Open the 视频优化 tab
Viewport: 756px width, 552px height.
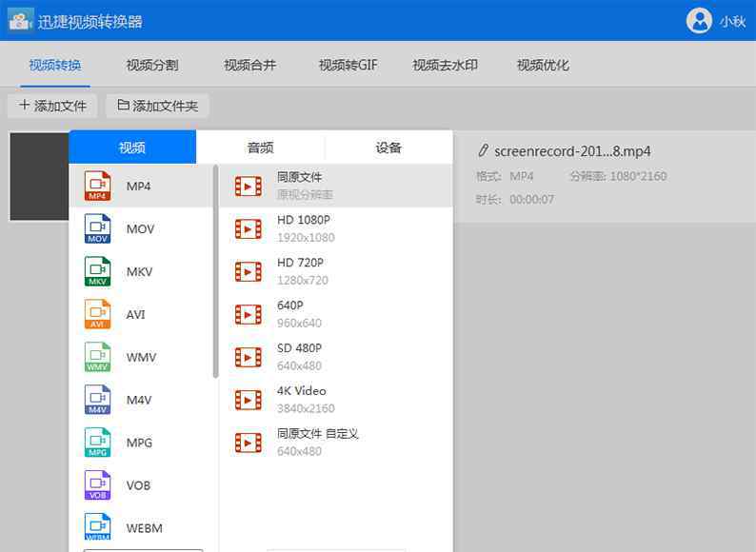click(543, 65)
